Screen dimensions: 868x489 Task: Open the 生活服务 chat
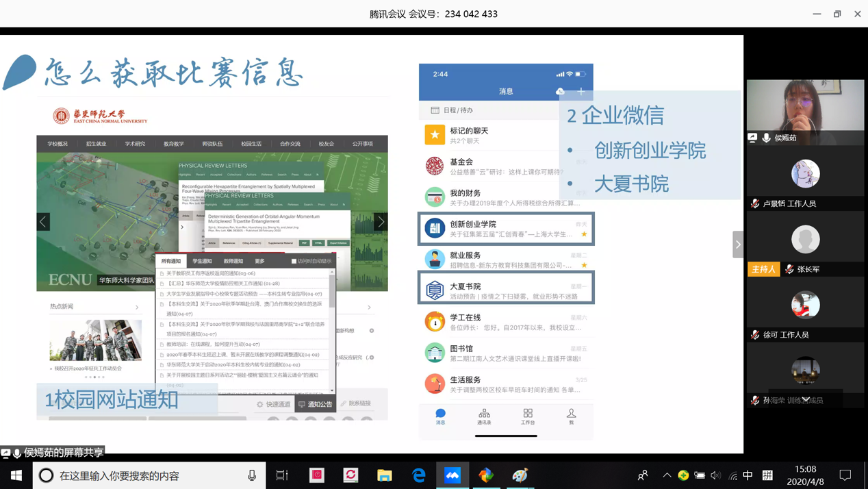coord(506,384)
